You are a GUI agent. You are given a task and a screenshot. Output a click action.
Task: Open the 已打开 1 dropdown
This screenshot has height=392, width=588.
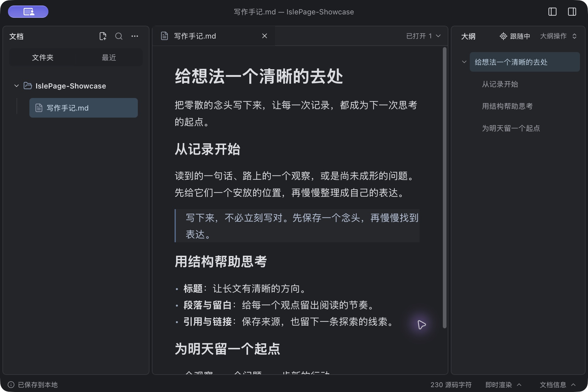424,36
